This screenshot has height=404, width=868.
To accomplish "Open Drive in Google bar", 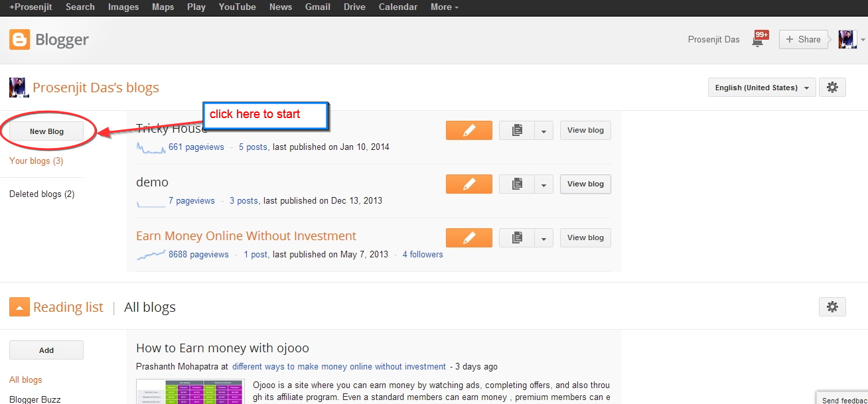I will (x=354, y=7).
